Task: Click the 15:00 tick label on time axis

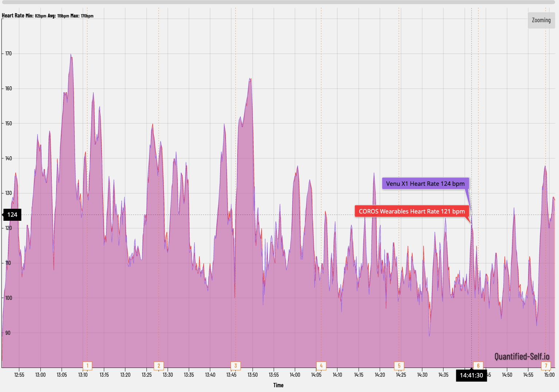Action: click(550, 374)
